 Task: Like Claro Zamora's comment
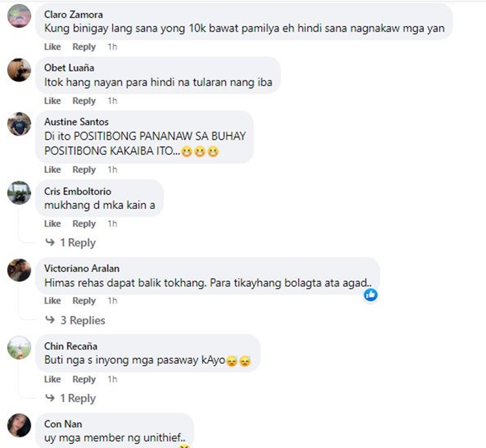tap(52, 47)
